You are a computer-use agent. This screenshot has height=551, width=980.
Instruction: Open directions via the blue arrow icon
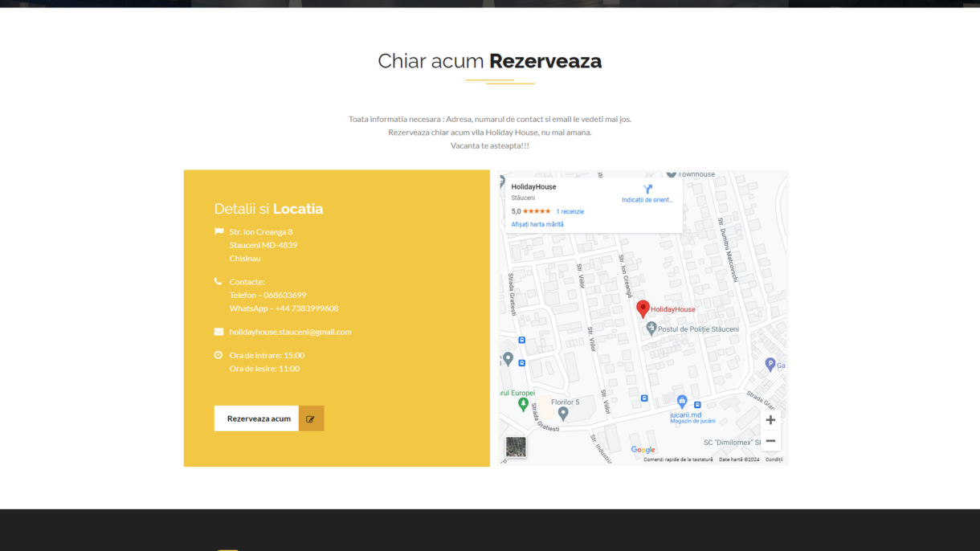(647, 190)
